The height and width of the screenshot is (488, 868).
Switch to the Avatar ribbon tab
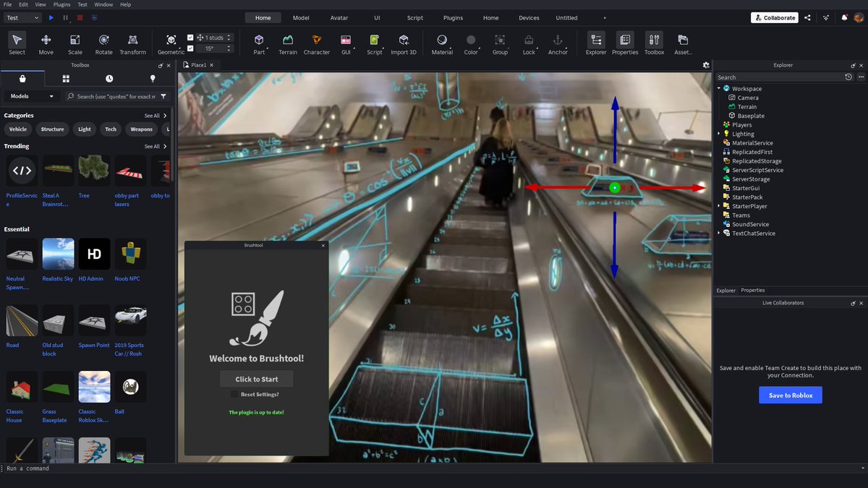point(339,17)
